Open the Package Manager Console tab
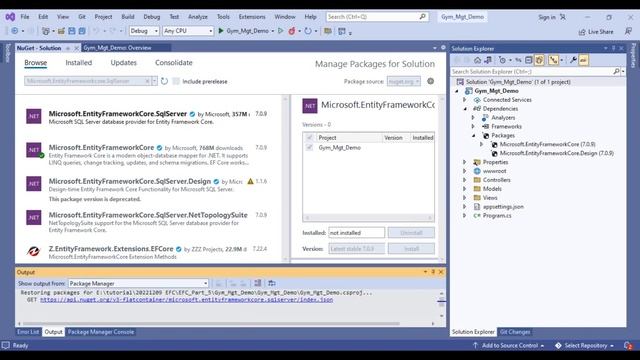Screen dimensions: 640x360 [101, 332]
